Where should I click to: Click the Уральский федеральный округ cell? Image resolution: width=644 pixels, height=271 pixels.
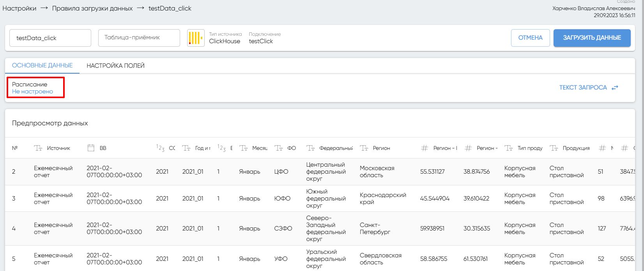pyautogui.click(x=326, y=259)
